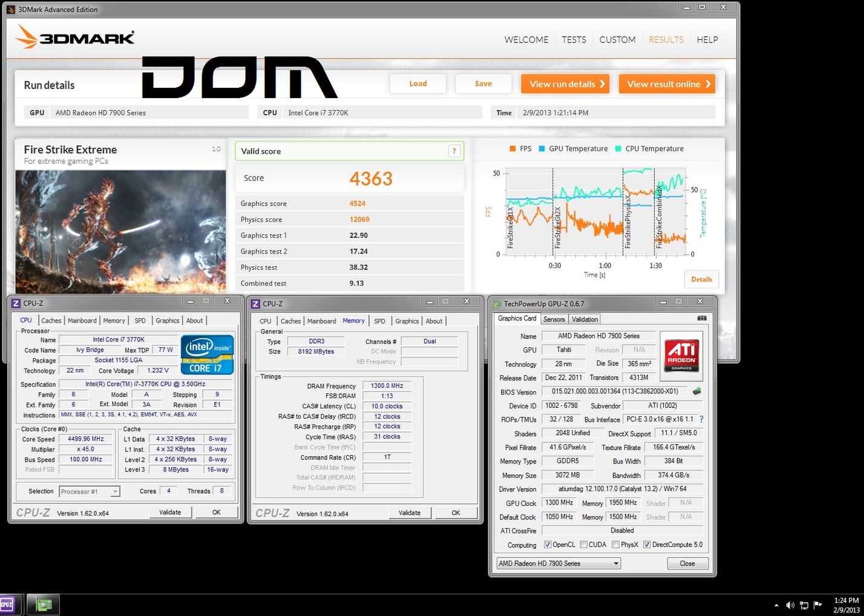Click the volume speaker tray icon
Screen dimensions: 864x616
tap(790, 605)
